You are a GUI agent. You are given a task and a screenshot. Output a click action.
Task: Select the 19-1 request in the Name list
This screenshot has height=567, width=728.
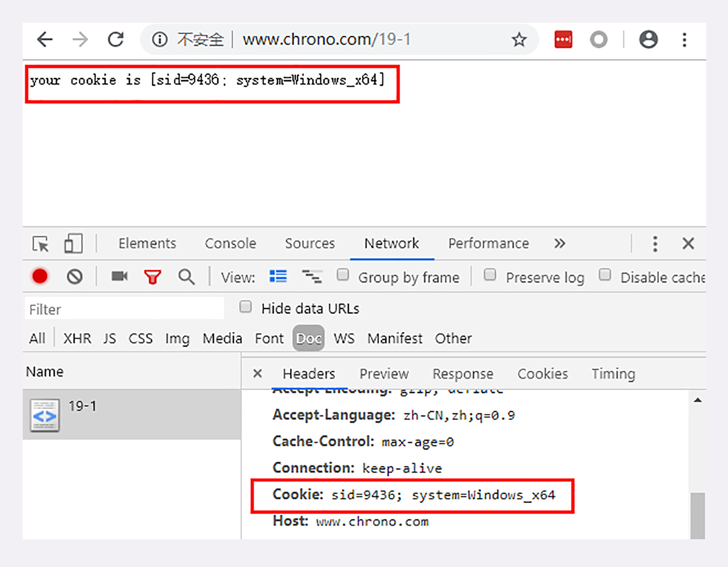[132, 414]
